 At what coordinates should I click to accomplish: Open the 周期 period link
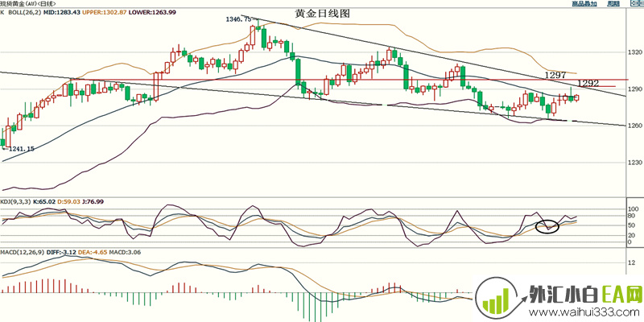coord(614,4)
